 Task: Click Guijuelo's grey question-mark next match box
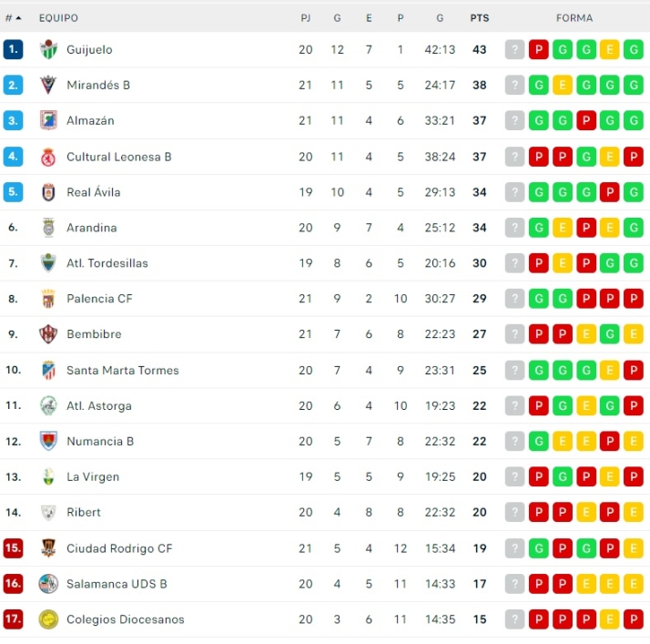pos(515,49)
